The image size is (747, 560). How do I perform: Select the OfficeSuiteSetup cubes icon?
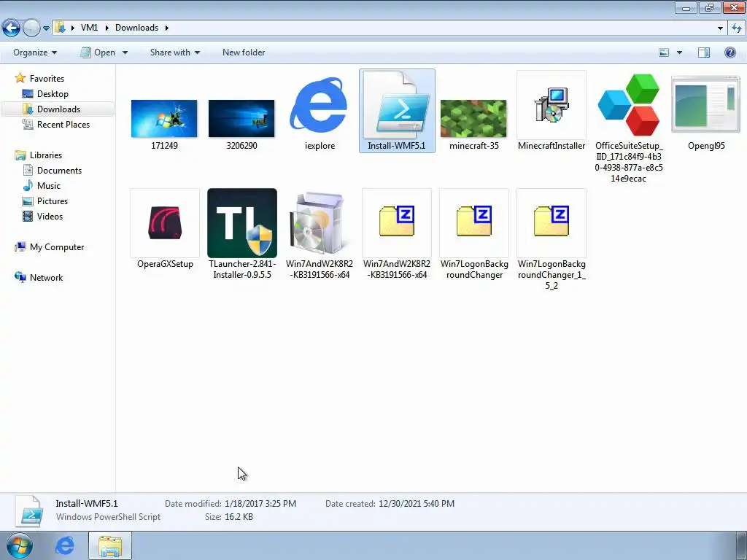(x=629, y=105)
